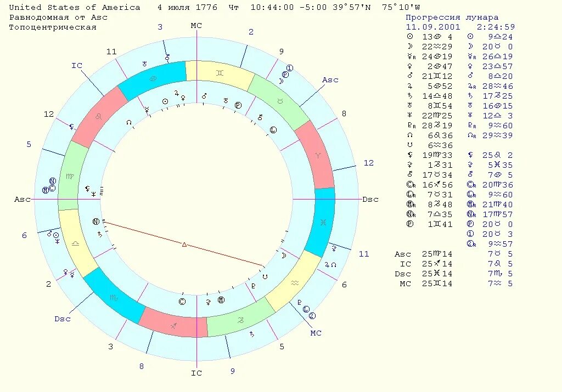
Task: Select the Leo glyph in red zodiac segment
Action: [98, 117]
